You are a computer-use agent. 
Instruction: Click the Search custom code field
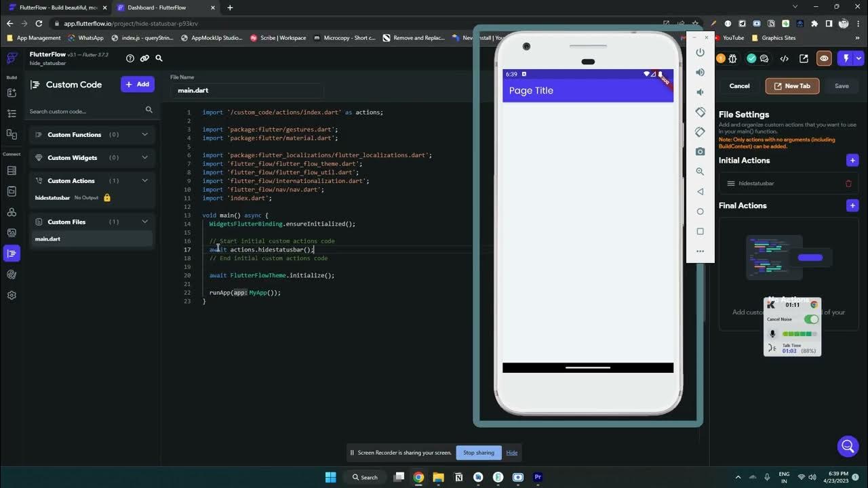[91, 110]
